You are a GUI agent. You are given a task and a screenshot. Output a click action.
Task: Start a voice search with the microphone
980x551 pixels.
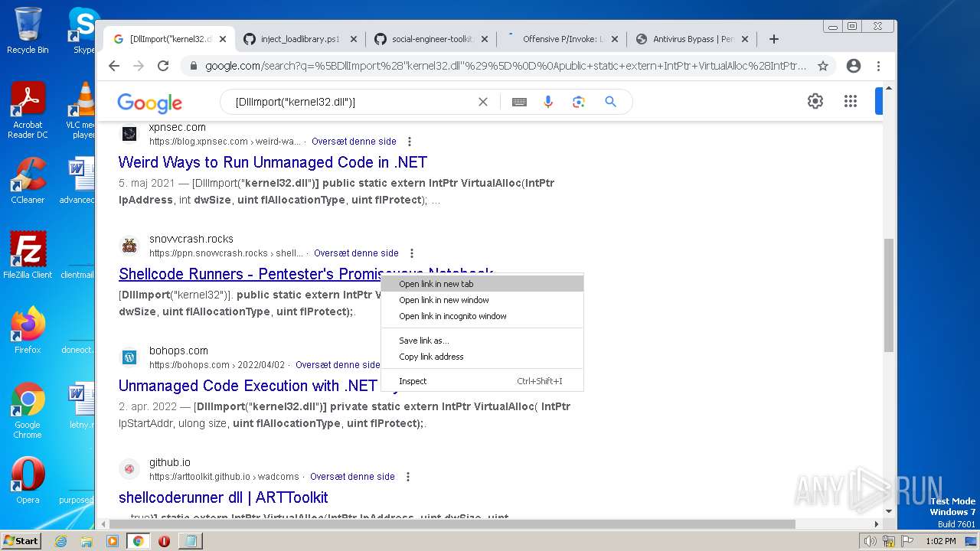tap(548, 102)
